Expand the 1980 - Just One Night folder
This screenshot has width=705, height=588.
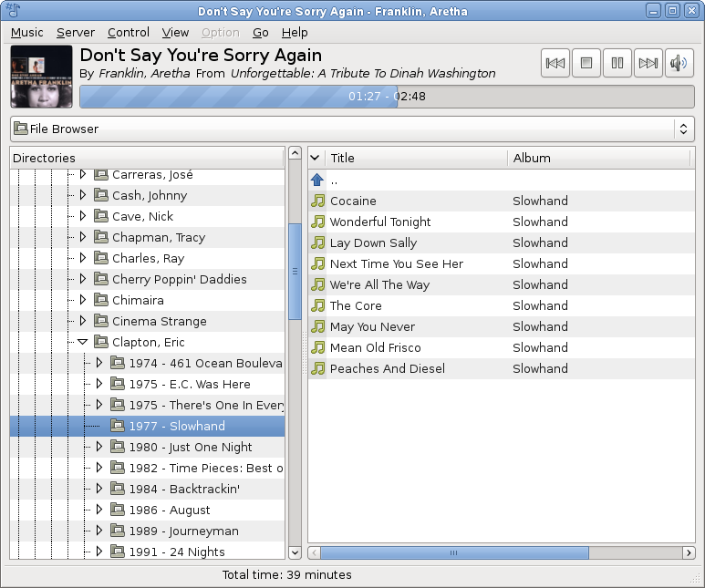pos(99,447)
